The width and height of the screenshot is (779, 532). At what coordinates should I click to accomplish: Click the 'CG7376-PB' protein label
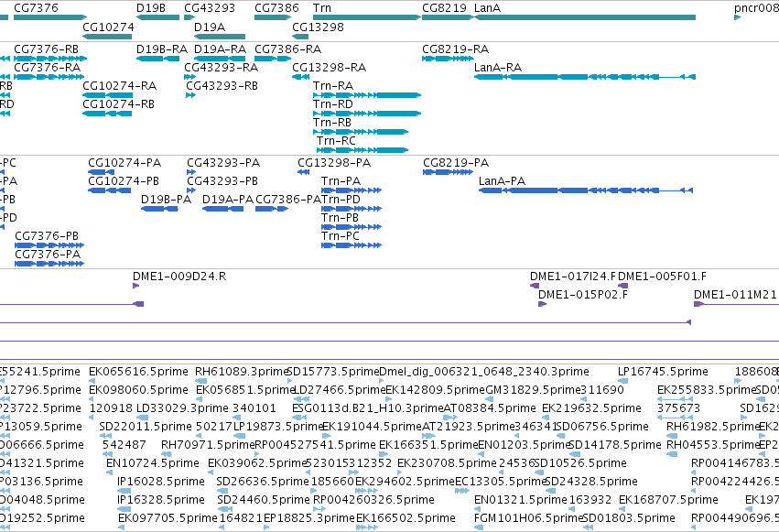47,236
